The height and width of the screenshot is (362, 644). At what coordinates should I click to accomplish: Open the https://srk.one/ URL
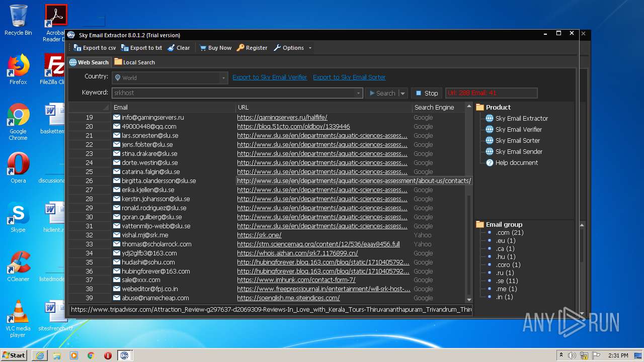click(x=259, y=235)
